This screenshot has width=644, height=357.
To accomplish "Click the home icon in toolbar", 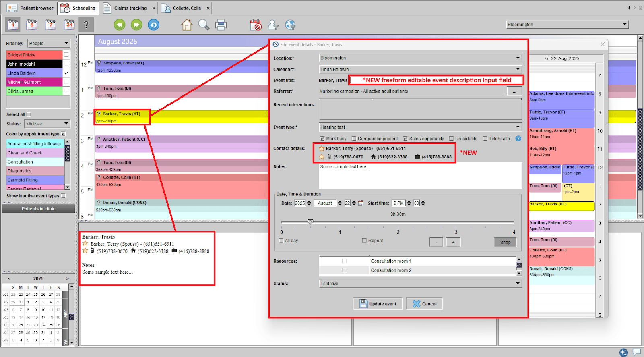I will coord(187,25).
